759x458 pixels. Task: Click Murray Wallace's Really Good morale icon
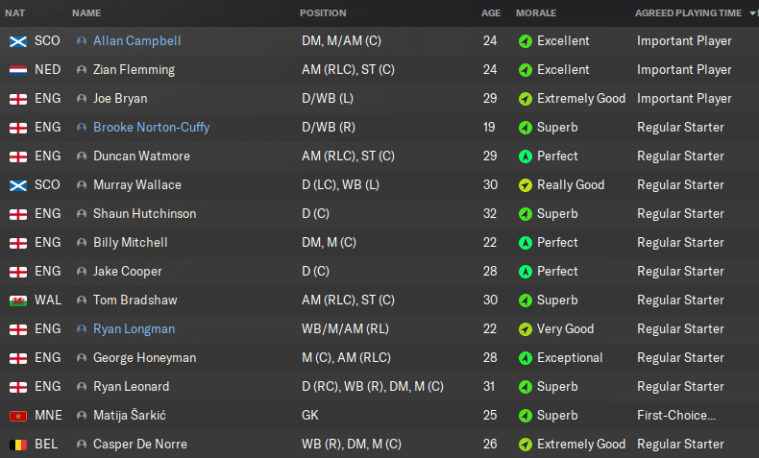click(525, 185)
